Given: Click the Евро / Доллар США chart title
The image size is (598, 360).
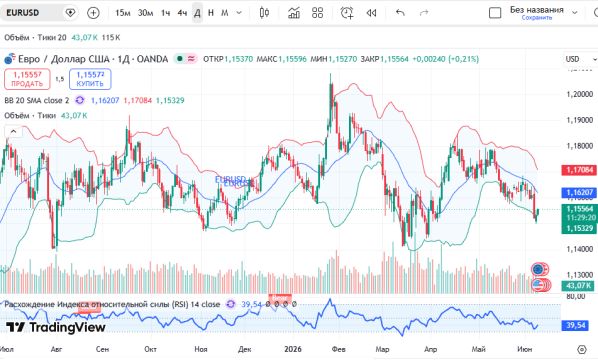Looking at the screenshot, I should pos(93,59).
